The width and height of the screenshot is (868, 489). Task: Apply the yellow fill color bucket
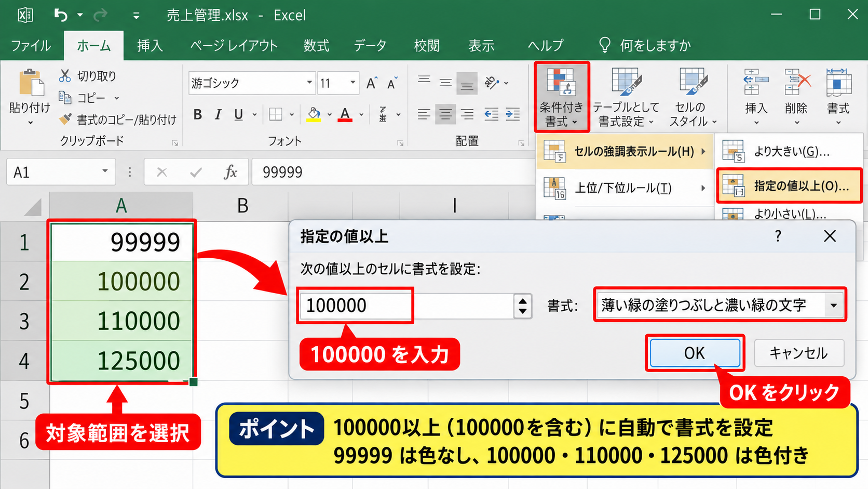coord(314,114)
